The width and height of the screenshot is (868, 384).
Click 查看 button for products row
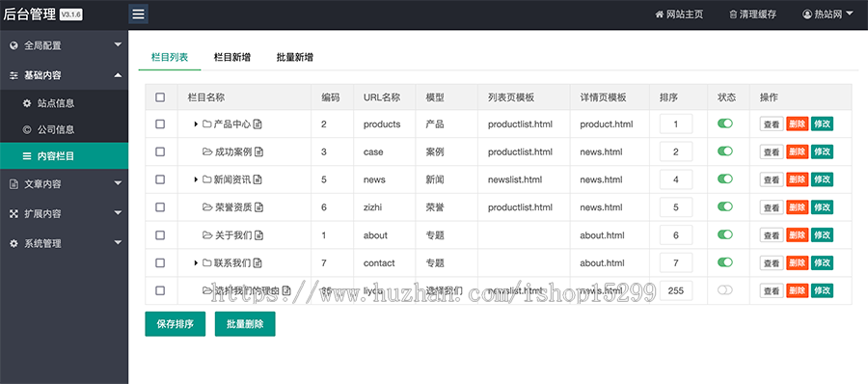[x=772, y=124]
